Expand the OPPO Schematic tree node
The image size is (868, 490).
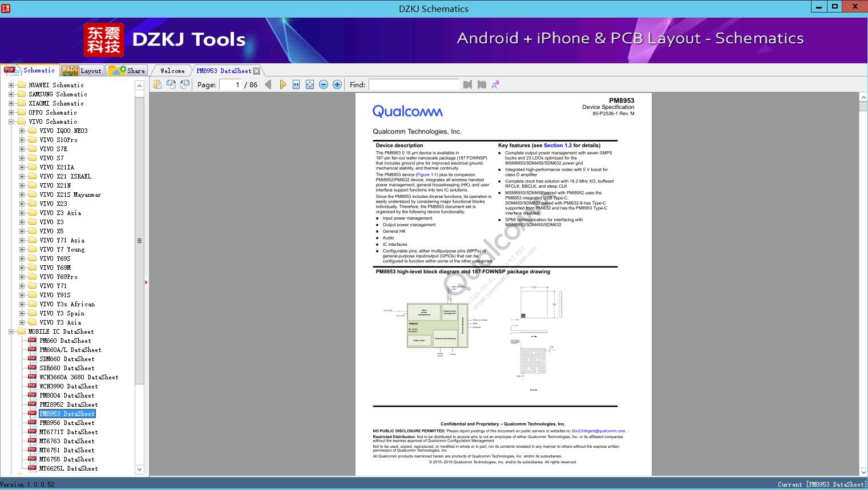(11, 112)
